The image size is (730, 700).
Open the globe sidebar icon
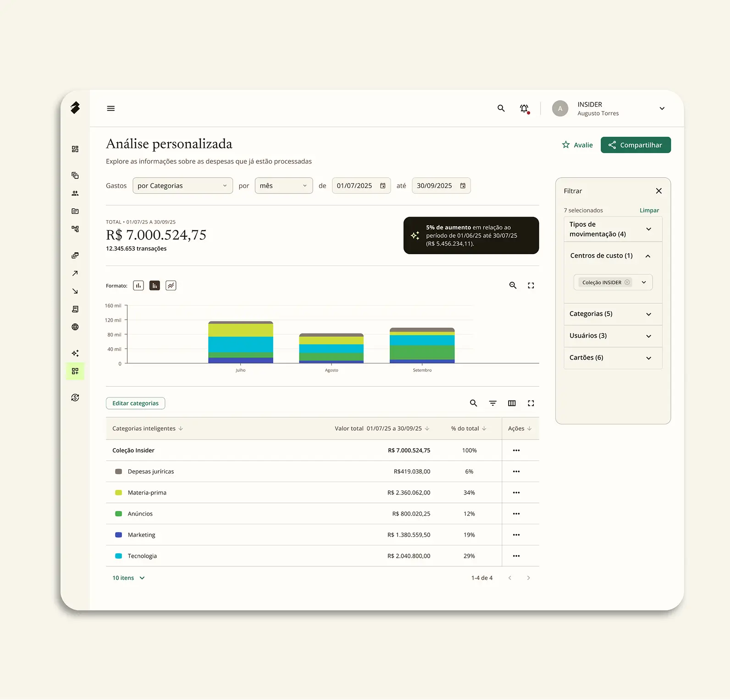[75, 327]
